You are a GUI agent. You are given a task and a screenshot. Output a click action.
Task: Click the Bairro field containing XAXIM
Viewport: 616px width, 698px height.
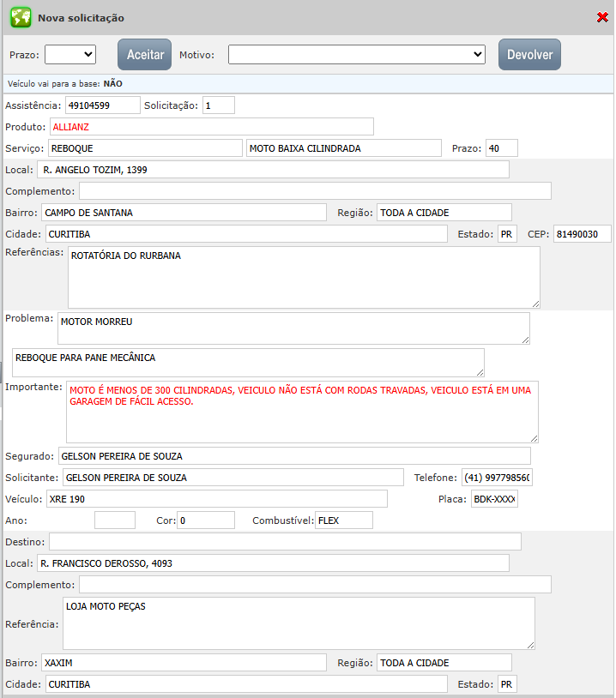(x=183, y=663)
